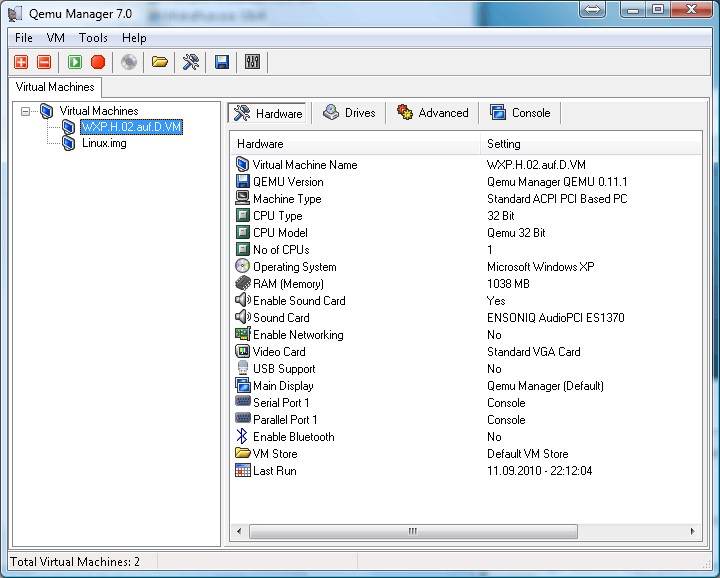
Task: Click the horizontal scrollbar right arrow
Action: (692, 531)
